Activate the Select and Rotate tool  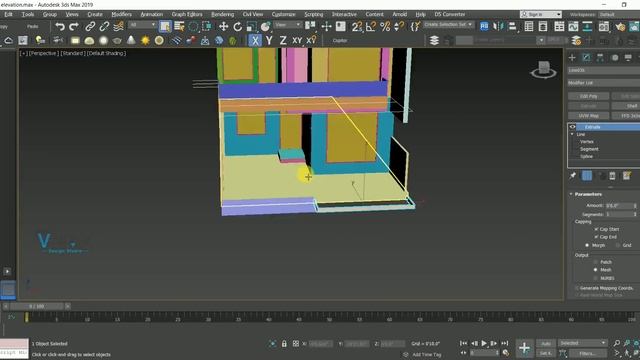click(237, 27)
